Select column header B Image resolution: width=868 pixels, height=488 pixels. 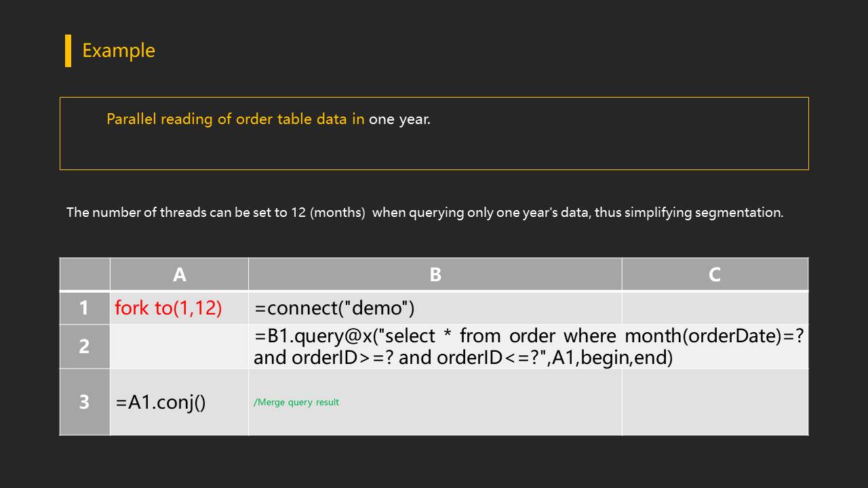tap(435, 274)
